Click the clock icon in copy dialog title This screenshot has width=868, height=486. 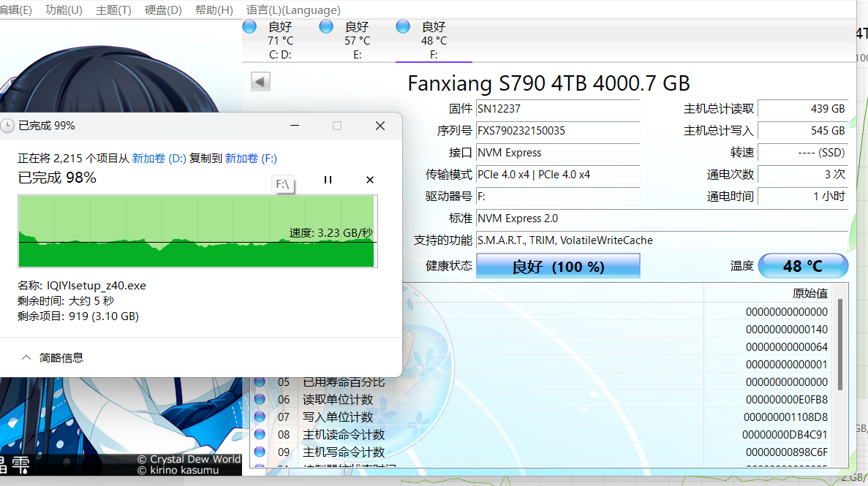click(7, 126)
